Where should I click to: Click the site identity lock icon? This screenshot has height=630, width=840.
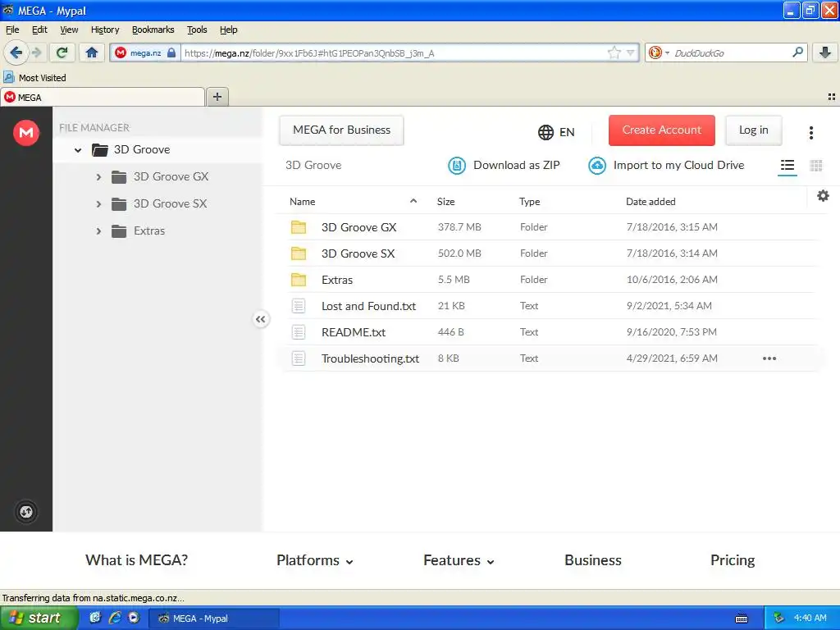coord(171,52)
